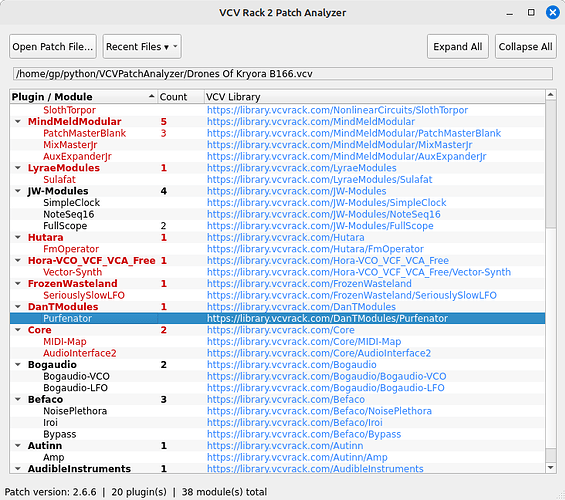Screen dimensions: 565x500
Task: Collapse the JW-Modules tree node
Action: (18, 191)
